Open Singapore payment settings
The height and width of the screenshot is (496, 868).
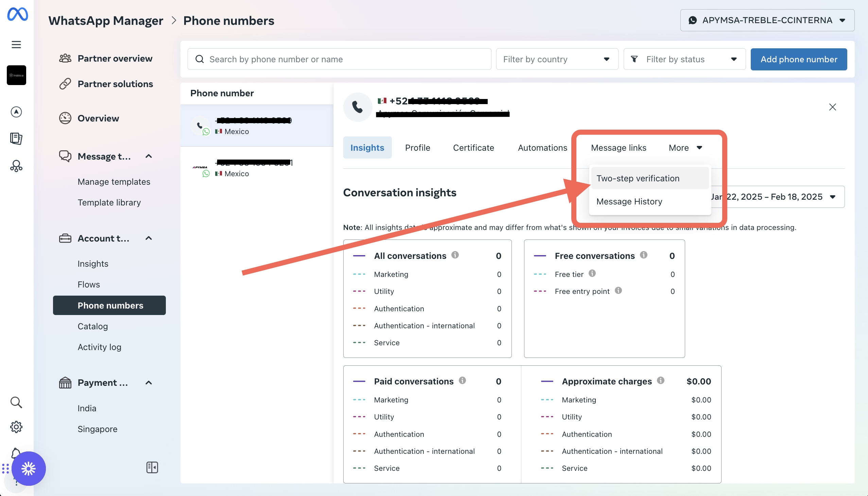pos(97,429)
